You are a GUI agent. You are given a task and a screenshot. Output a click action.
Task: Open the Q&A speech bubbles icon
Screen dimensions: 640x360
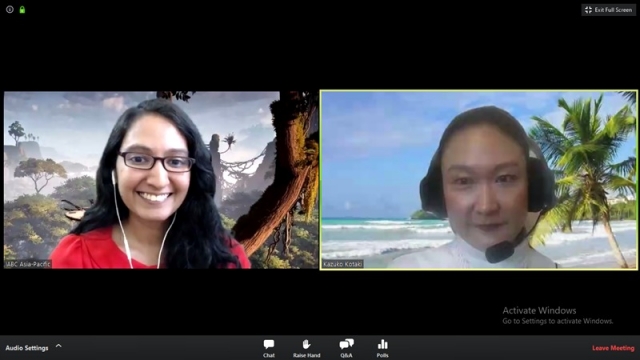click(346, 344)
